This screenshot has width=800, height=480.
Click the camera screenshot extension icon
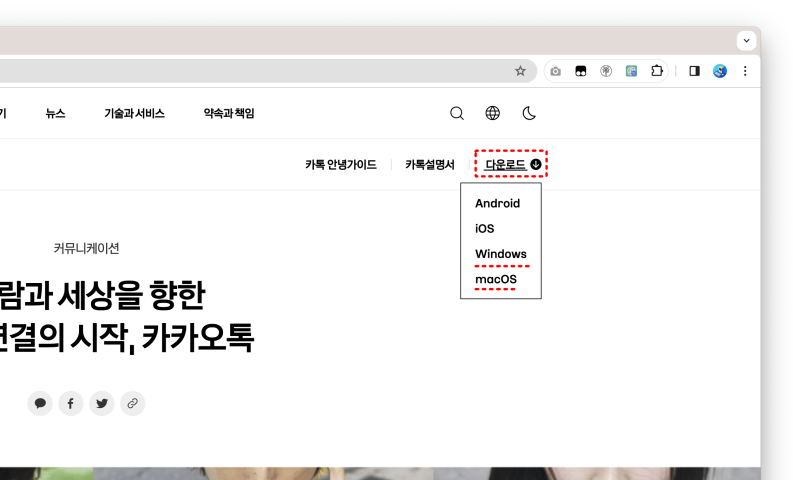click(556, 71)
